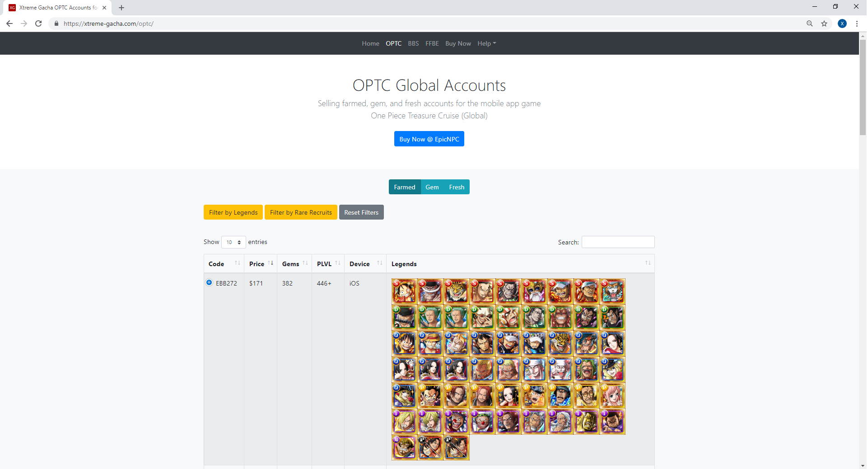The width and height of the screenshot is (868, 469).
Task: Click the Reset Filters button
Action: tap(361, 212)
